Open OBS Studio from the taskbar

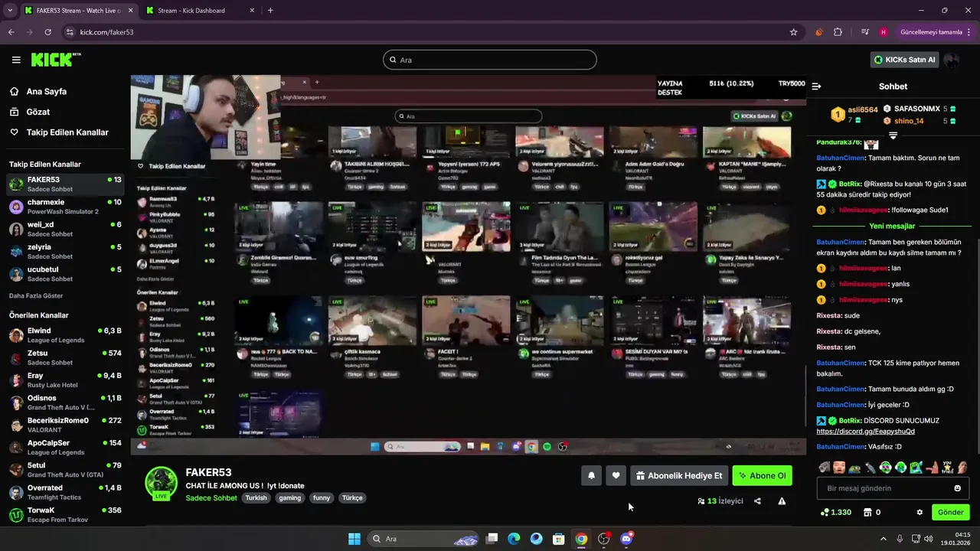point(604,539)
